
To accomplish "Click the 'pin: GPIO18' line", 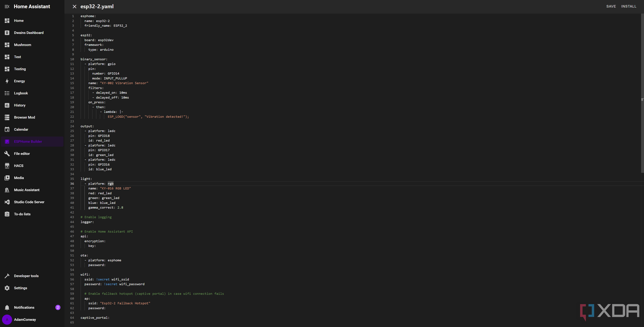I will tap(99, 136).
